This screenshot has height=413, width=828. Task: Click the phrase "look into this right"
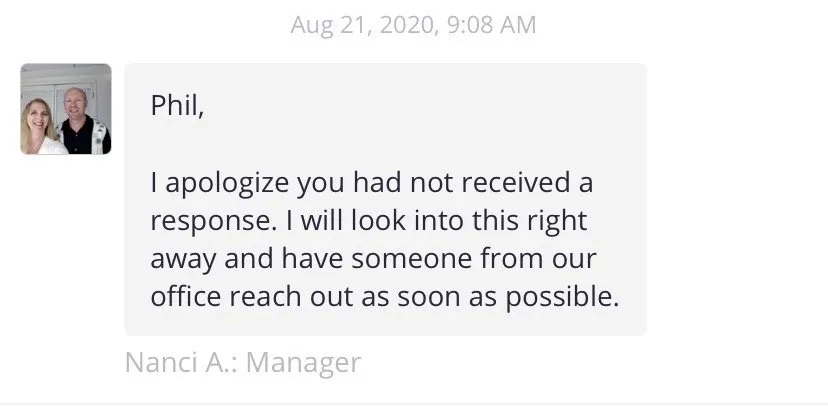[490, 221]
